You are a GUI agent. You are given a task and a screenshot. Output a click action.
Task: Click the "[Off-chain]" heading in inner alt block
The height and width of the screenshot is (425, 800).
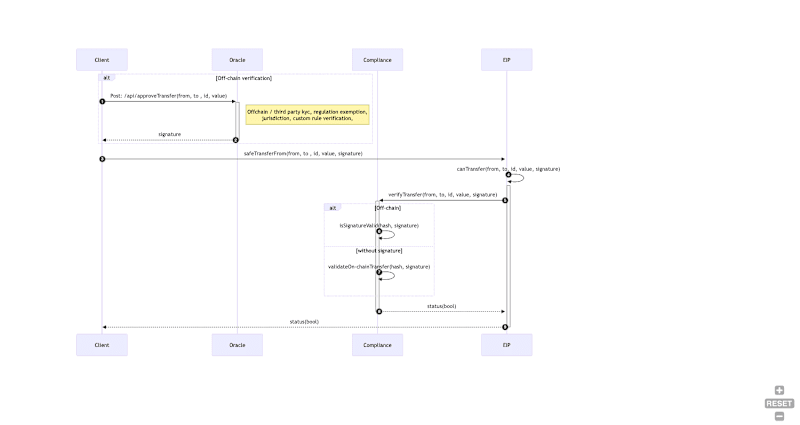point(388,208)
